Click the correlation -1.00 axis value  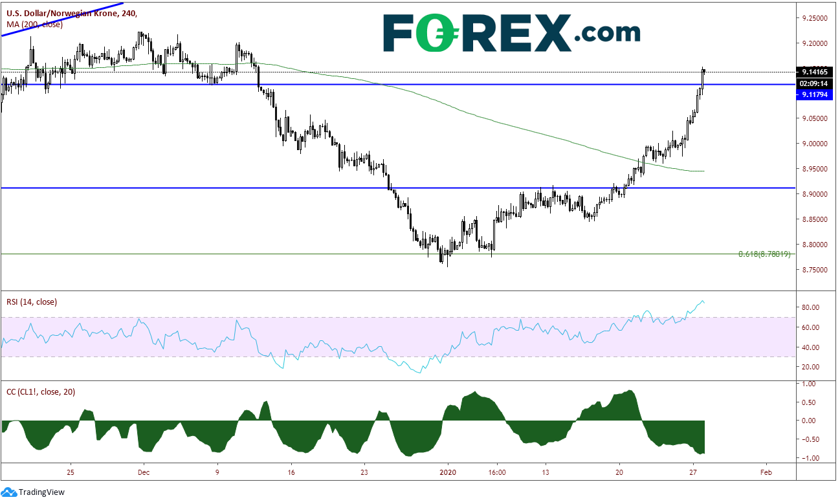810,459
